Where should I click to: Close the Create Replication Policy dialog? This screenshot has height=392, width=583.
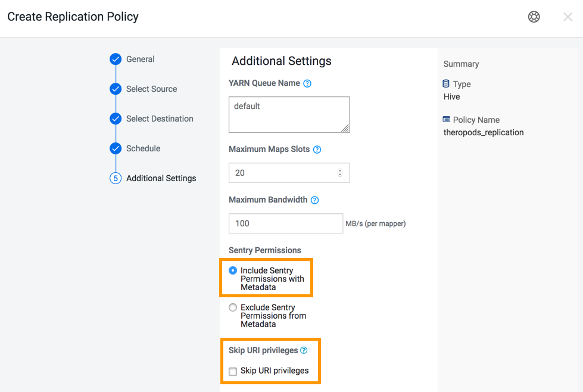[568, 17]
